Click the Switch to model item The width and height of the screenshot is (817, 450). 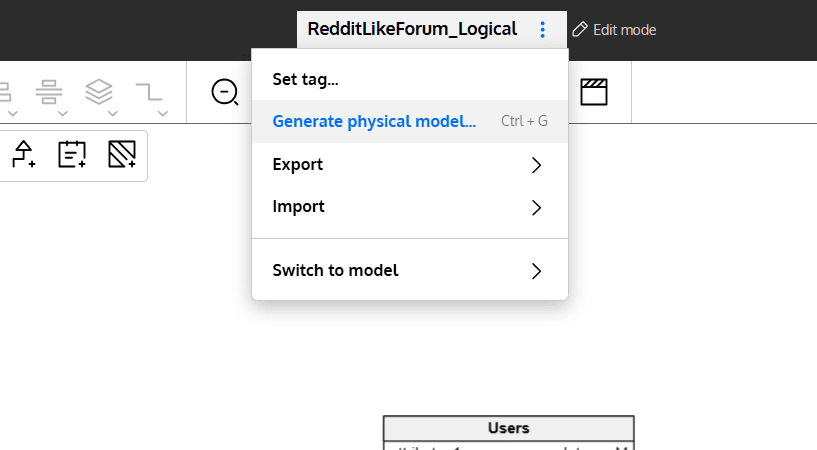pyautogui.click(x=335, y=271)
